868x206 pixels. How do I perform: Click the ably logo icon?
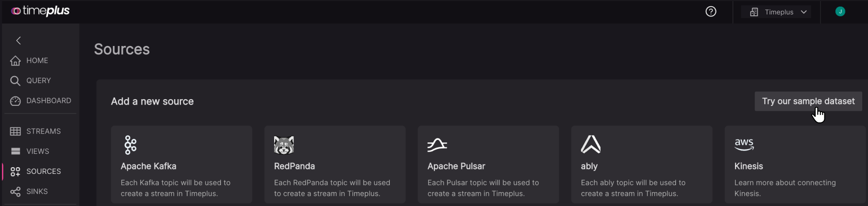point(591,144)
